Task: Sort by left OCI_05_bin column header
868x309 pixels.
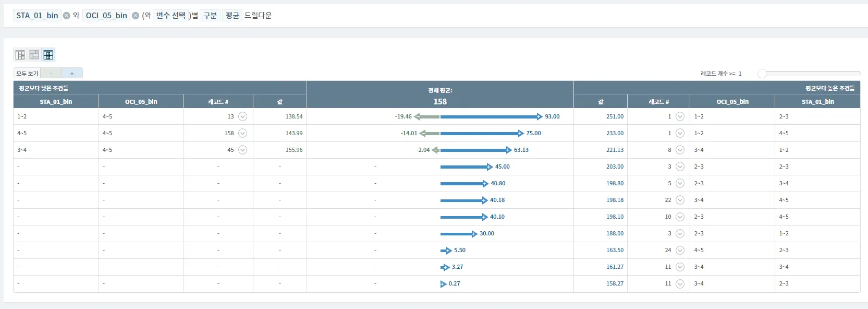Action: pos(141,102)
